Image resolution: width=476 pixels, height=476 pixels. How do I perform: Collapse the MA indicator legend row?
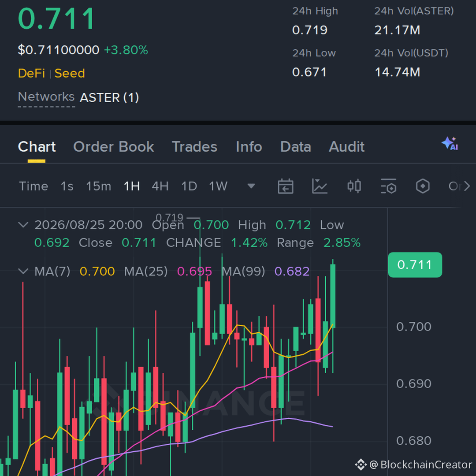23,271
